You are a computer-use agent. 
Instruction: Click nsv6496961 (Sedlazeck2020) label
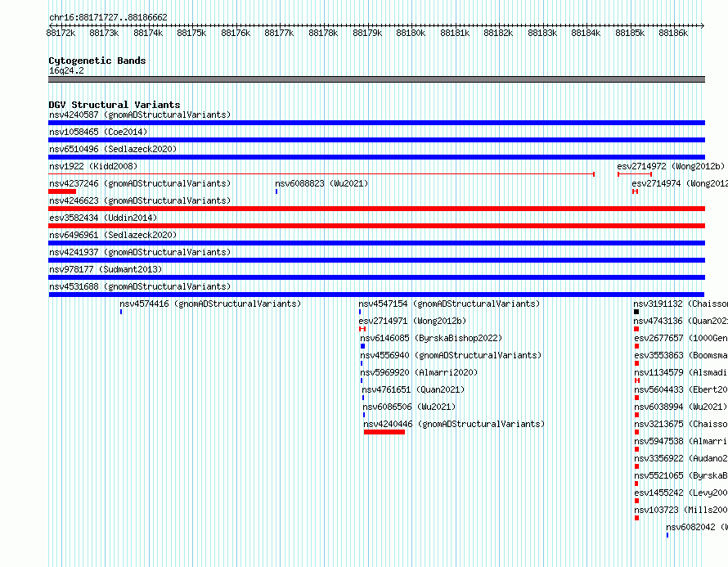113,235
